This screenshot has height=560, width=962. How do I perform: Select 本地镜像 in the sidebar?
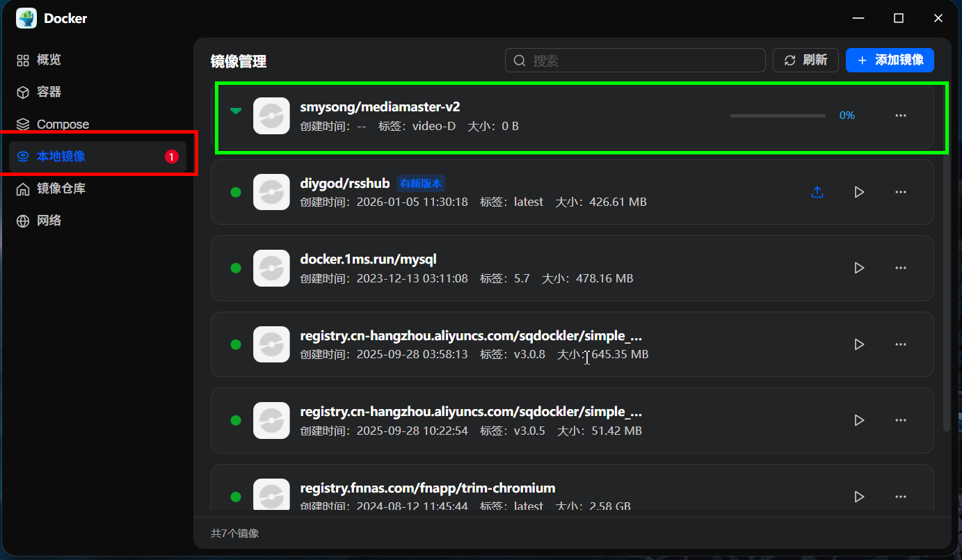98,157
